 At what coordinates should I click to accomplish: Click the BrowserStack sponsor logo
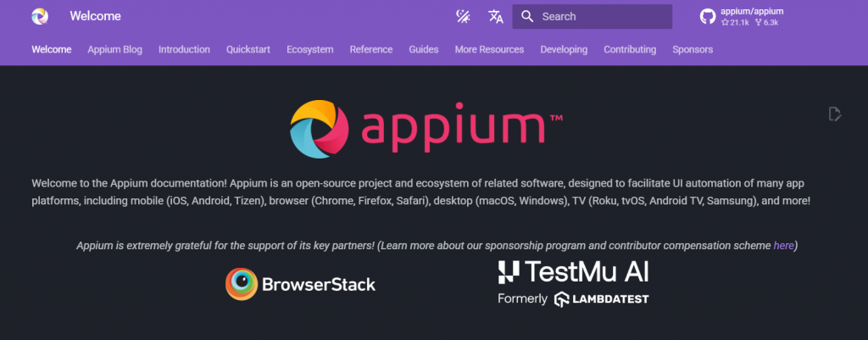tap(301, 284)
